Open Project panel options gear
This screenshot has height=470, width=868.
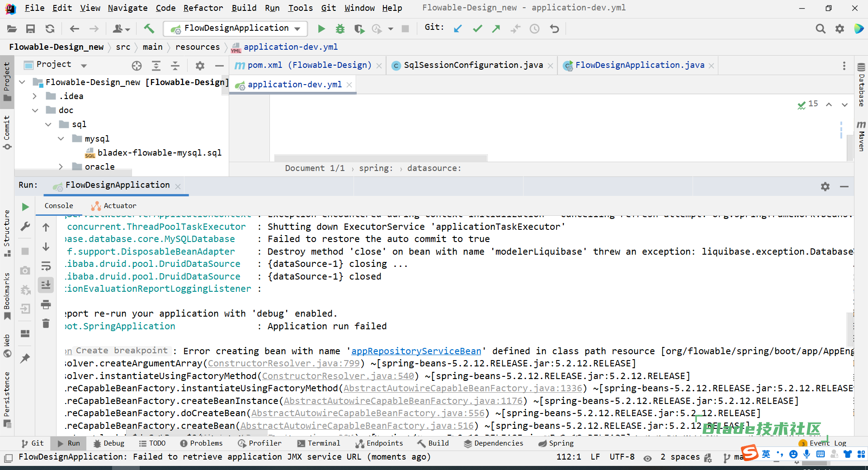click(200, 66)
